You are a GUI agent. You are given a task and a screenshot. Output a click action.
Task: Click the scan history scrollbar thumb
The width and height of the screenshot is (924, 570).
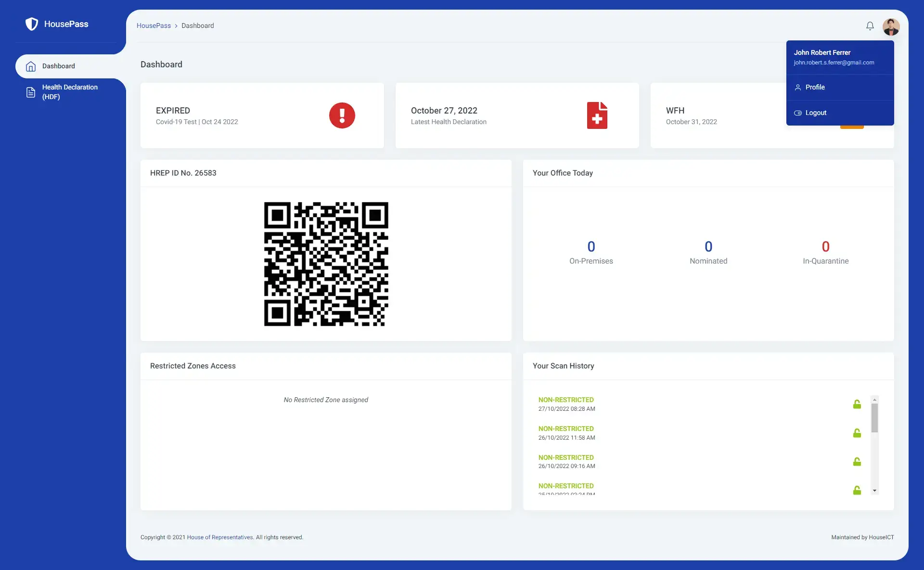874,418
